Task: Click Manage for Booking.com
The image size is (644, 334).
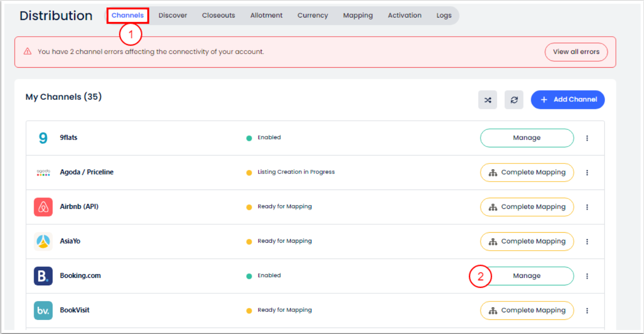Action: [527, 276]
